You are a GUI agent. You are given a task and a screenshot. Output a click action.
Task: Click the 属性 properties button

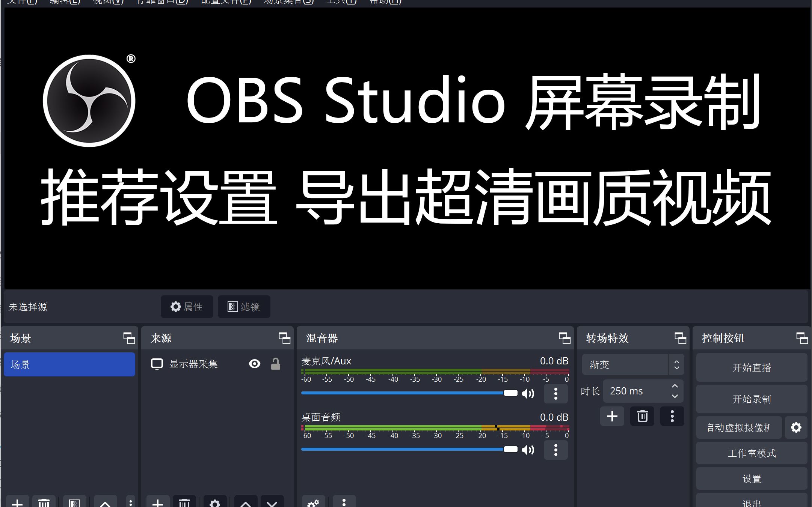click(x=187, y=307)
